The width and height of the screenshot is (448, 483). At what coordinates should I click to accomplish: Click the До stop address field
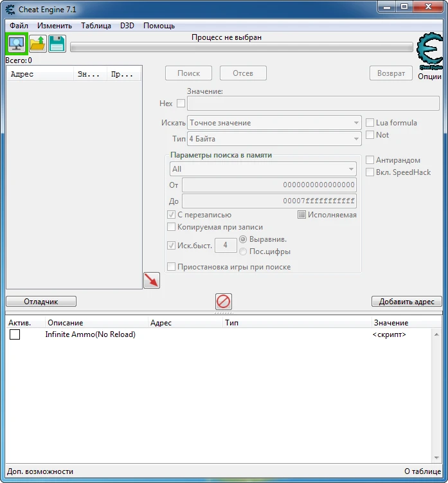[269, 201]
